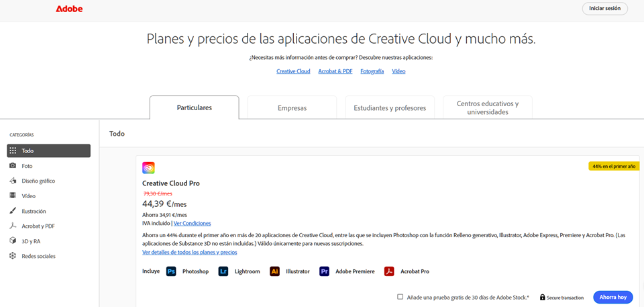Click the film strip icon beside Vídeo
This screenshot has height=307, width=644.
pyautogui.click(x=13, y=196)
